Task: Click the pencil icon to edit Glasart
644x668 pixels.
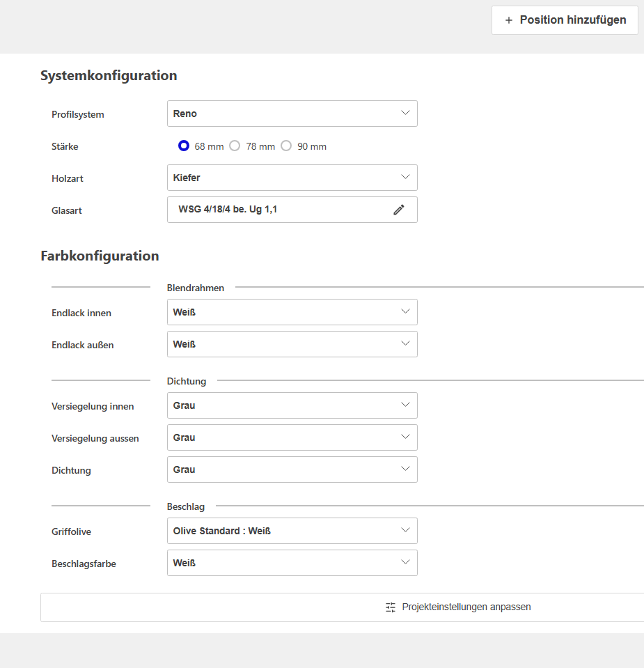Action: pos(398,210)
